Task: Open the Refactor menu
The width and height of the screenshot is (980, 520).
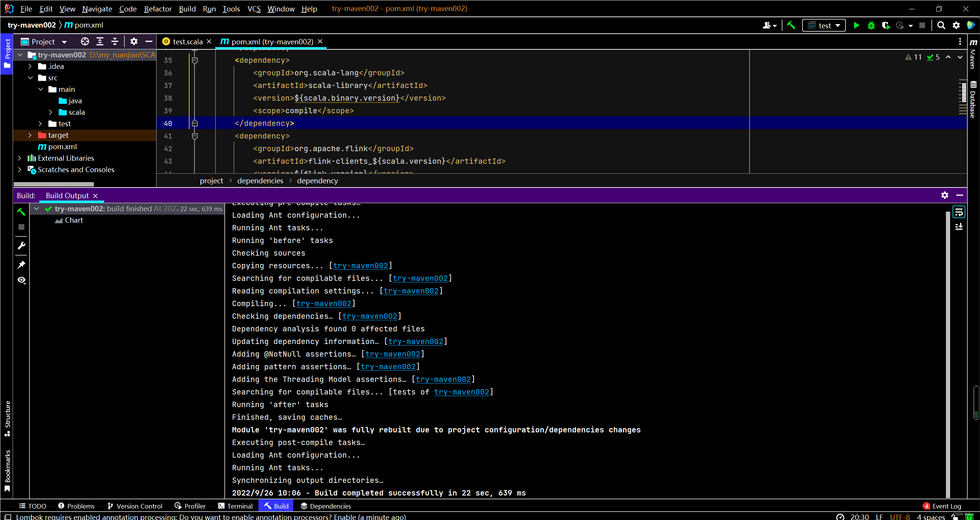Action: pos(157,9)
